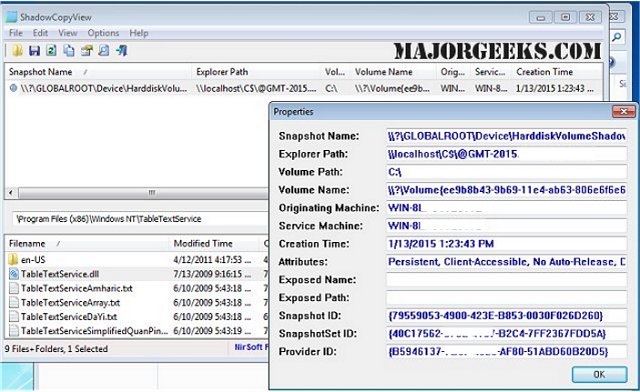640x392 pixels.
Task: Click the horizontal scrollbar's left arrow
Action: pos(11,192)
